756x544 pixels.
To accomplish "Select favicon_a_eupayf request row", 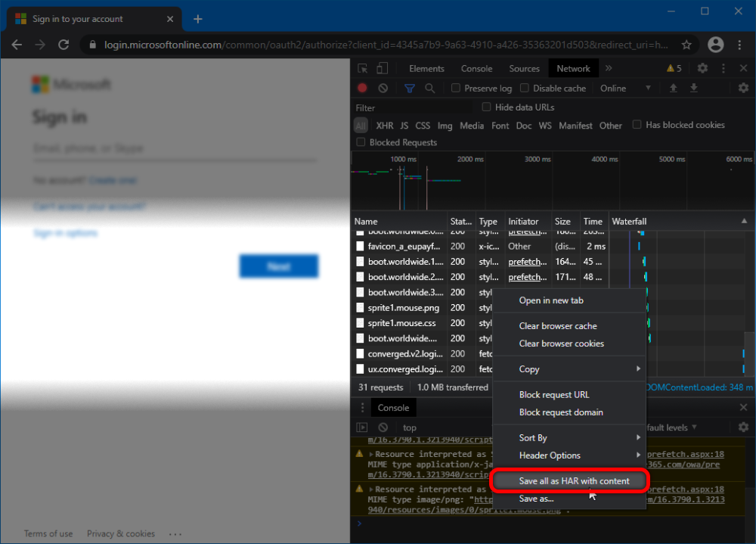I will point(480,246).
